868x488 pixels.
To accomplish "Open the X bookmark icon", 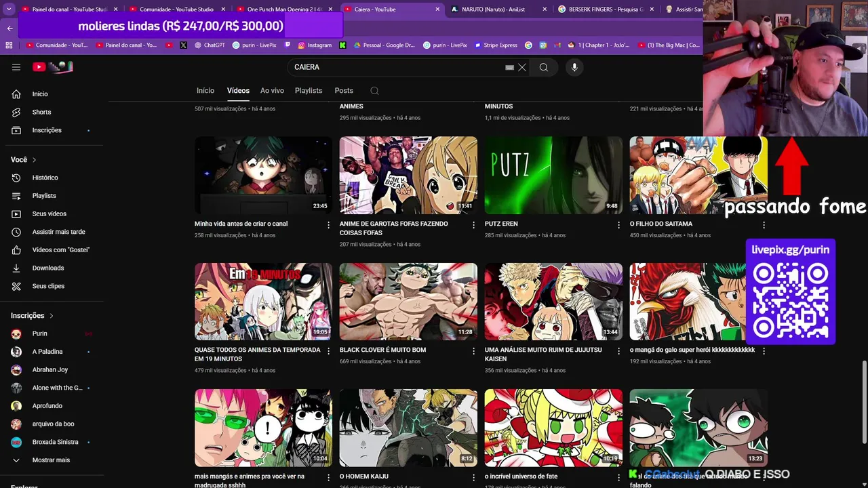I will coord(183,45).
